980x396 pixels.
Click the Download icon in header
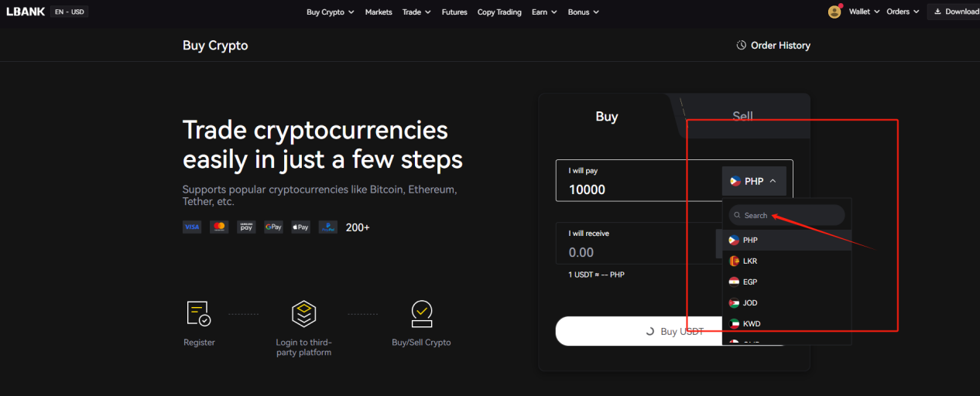point(938,12)
